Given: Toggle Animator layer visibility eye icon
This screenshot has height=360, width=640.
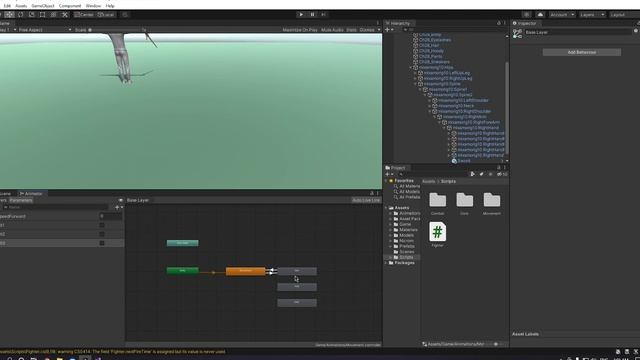Looking at the screenshot, I should [120, 200].
